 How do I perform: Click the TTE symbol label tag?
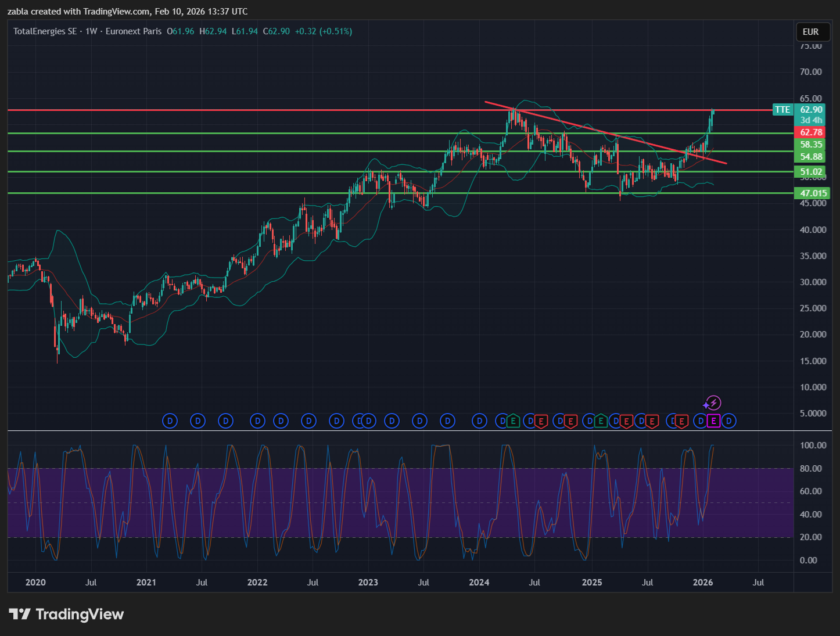coord(782,110)
